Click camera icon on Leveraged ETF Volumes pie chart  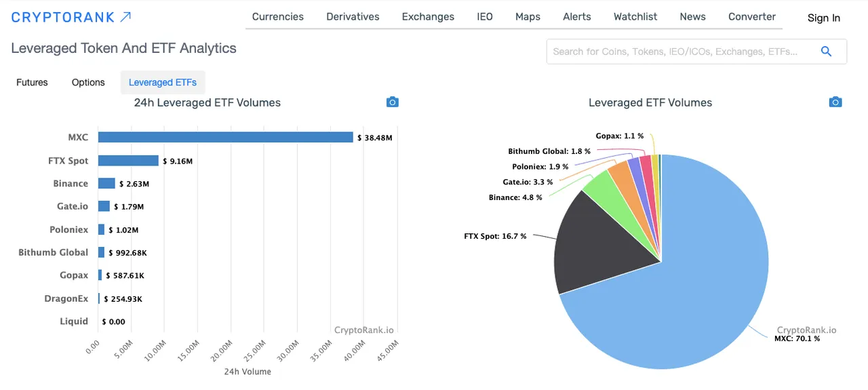pos(835,102)
